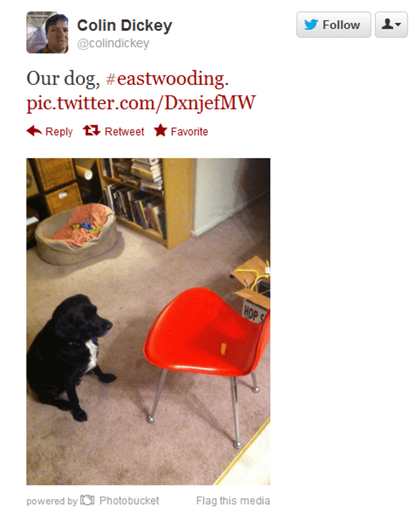Click the Reply text link
The image size is (420, 514).
(59, 131)
